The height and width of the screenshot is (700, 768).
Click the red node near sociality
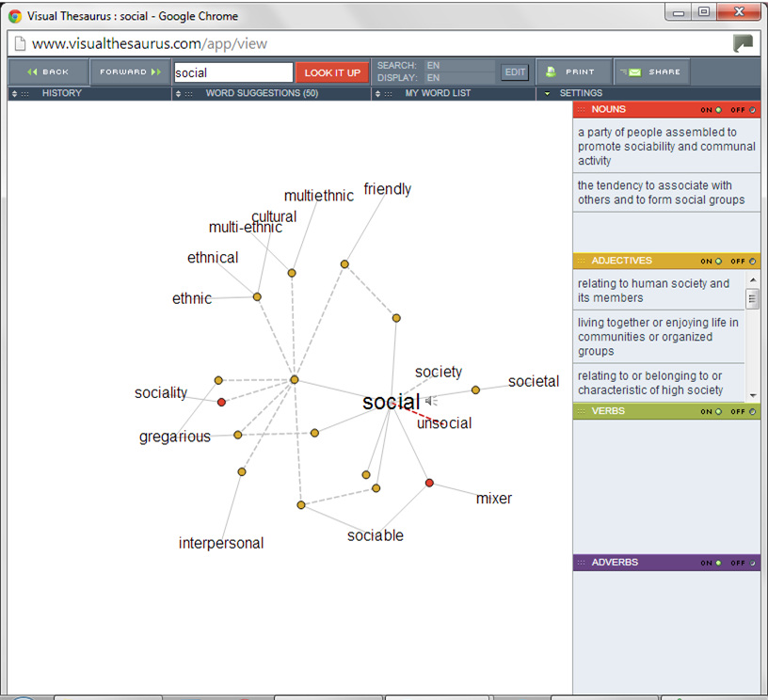[221, 403]
